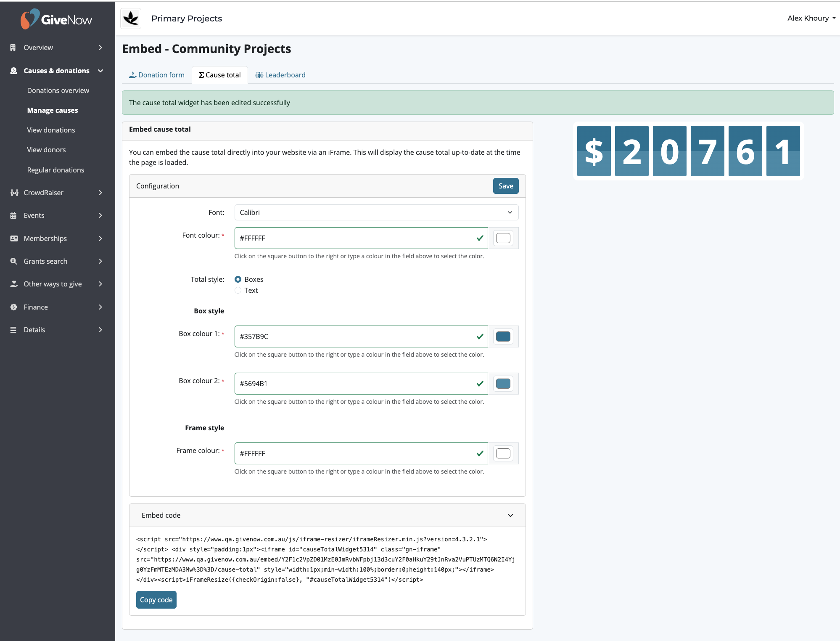840x641 pixels.
Task: Click the Frame colour hex input field
Action: click(x=361, y=453)
